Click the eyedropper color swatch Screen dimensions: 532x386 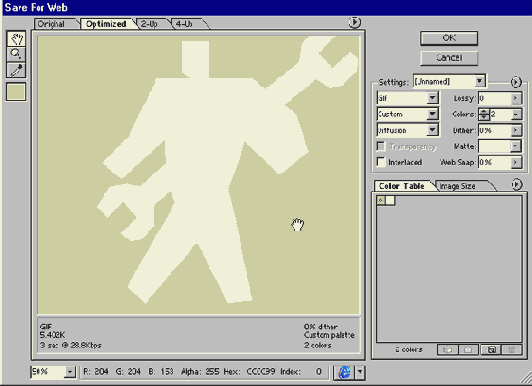16,92
